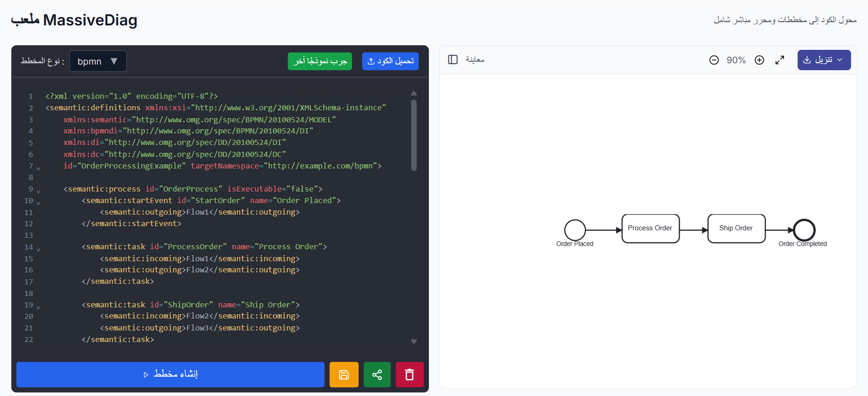Click the Order Completed label text
Screen dimensions: 868x396
802,244
